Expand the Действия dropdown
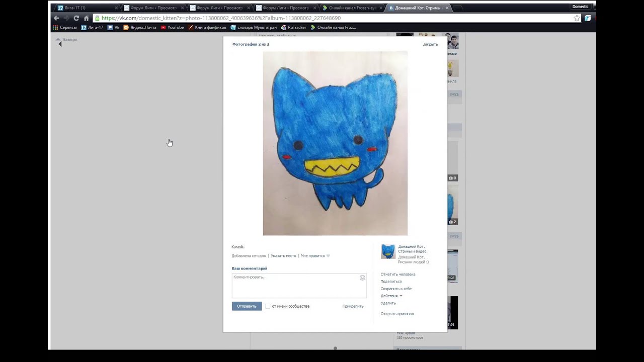644x362 pixels. 391,296
